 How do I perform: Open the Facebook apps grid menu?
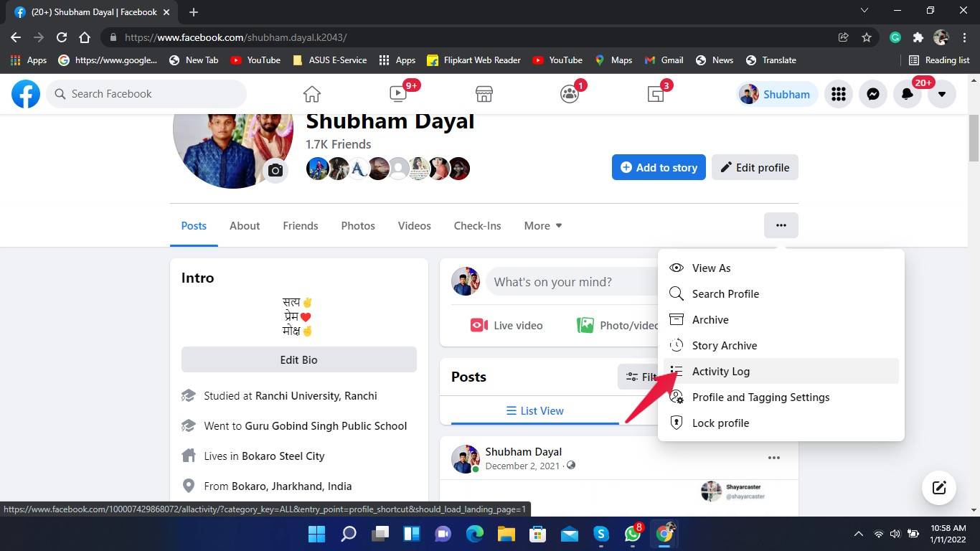tap(838, 94)
